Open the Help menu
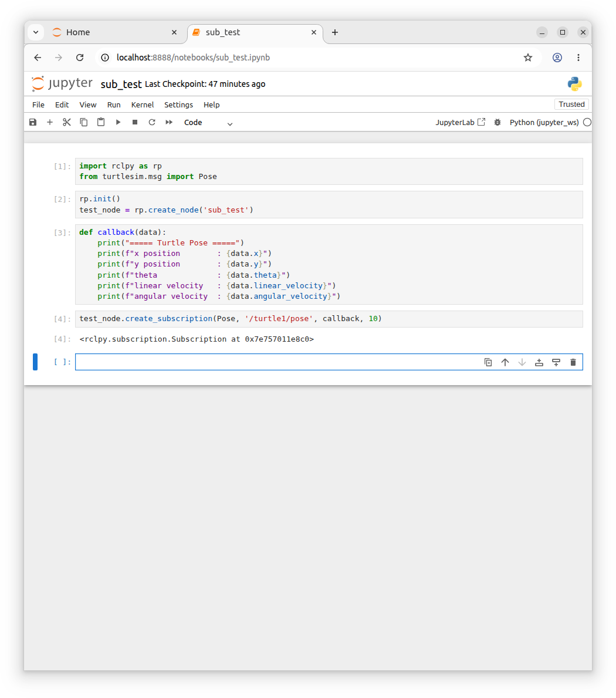Viewport: 616px width, 698px height. 212,104
